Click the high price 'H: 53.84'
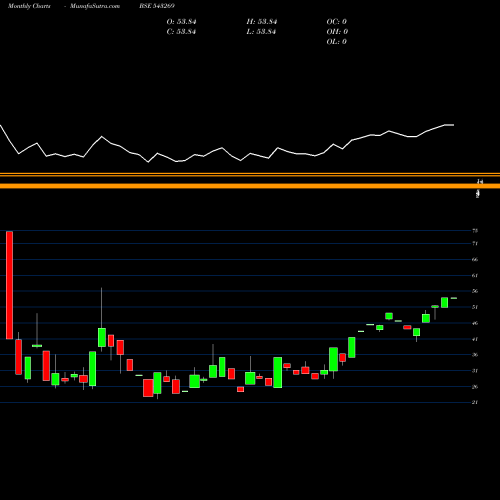Screen dimensions: 500x500 pos(262,22)
